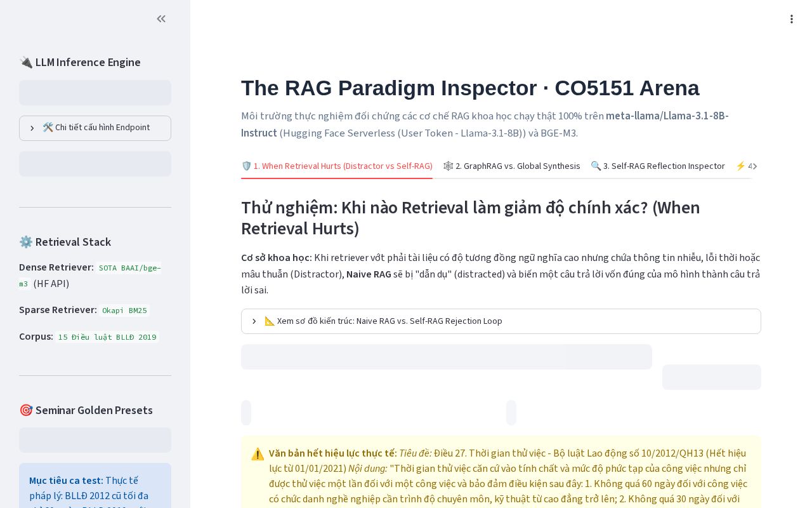Image resolution: width=812 pixels, height=508 pixels.
Task: Open the three-dot main menu
Action: 791,19
